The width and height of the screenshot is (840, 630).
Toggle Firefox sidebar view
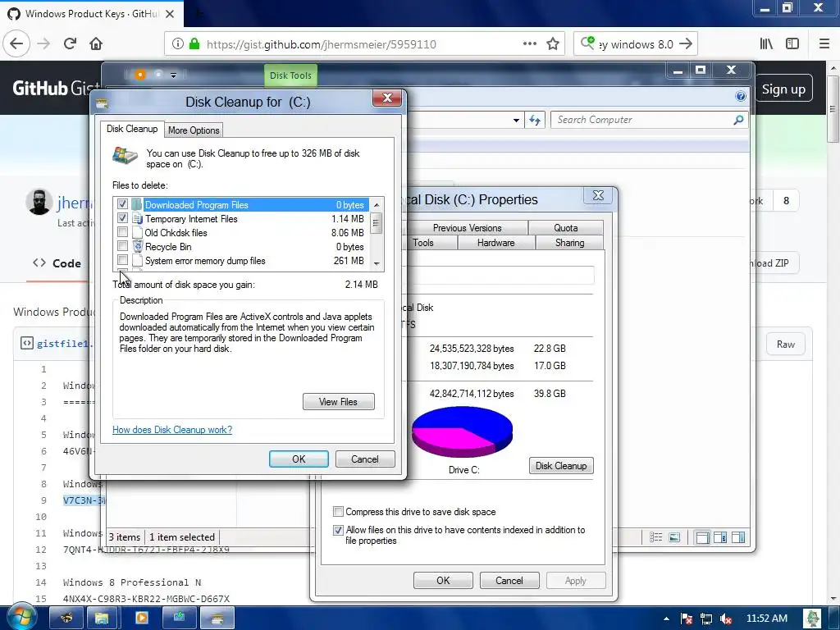[x=792, y=44]
